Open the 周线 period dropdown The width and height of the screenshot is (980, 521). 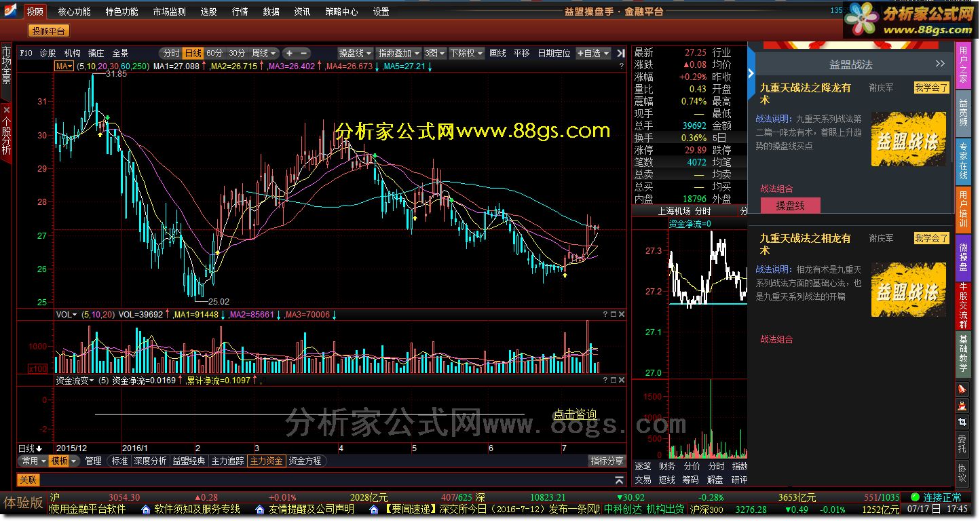pyautogui.click(x=264, y=53)
